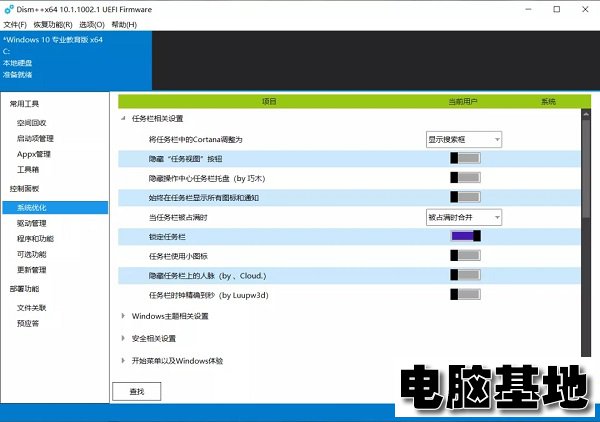The width and height of the screenshot is (600, 422).
Task: Enable 任务栏使用小图标 switch
Action: (465, 255)
